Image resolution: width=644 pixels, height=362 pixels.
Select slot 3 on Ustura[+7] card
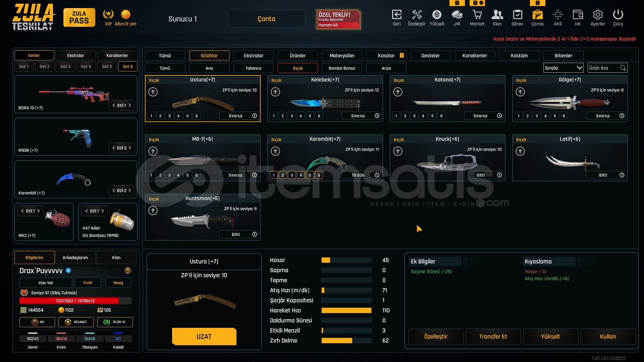point(169,116)
